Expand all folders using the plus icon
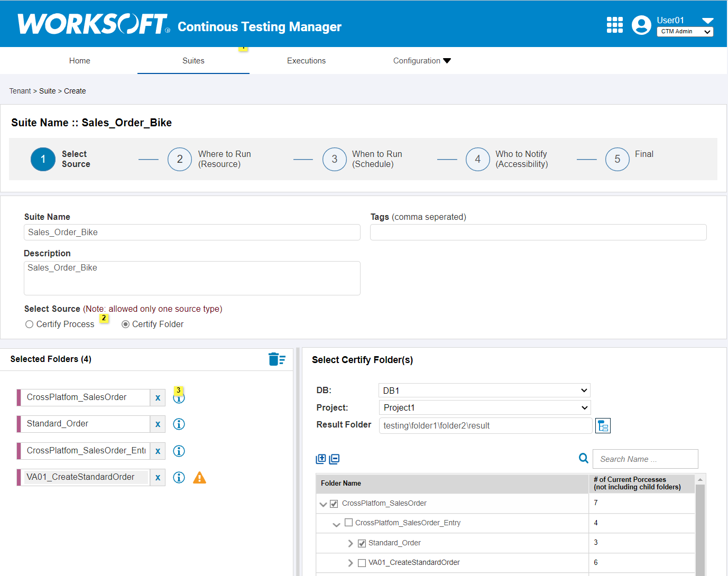728x576 pixels. click(x=321, y=459)
